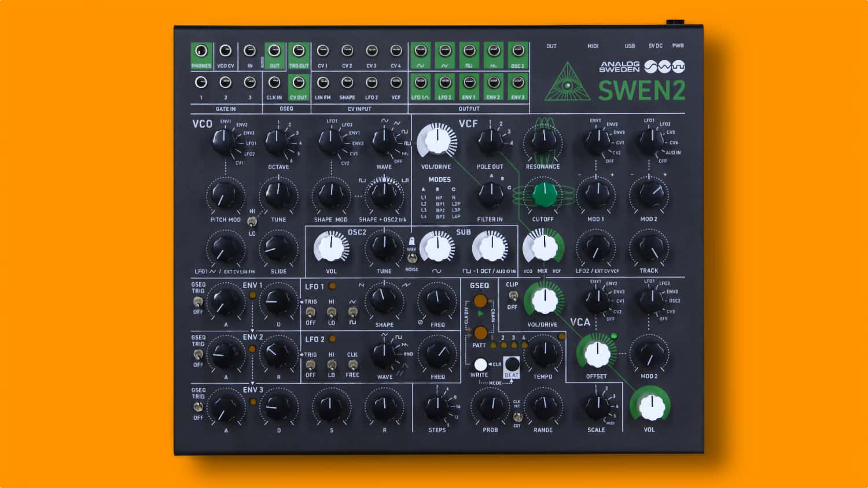Click the GSEQ CV OUT jack
The width and height of the screenshot is (868, 488).
(x=299, y=83)
